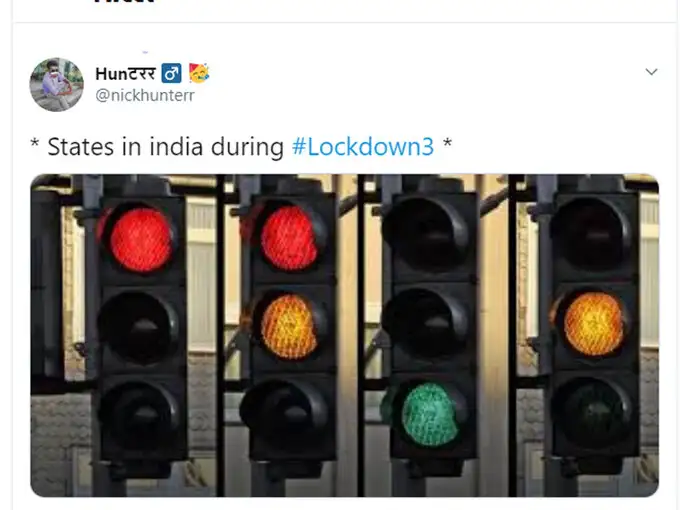Screen dimensions: 680x510
Task: Click the unlit top lamp of fourth signal
Action: tap(591, 233)
